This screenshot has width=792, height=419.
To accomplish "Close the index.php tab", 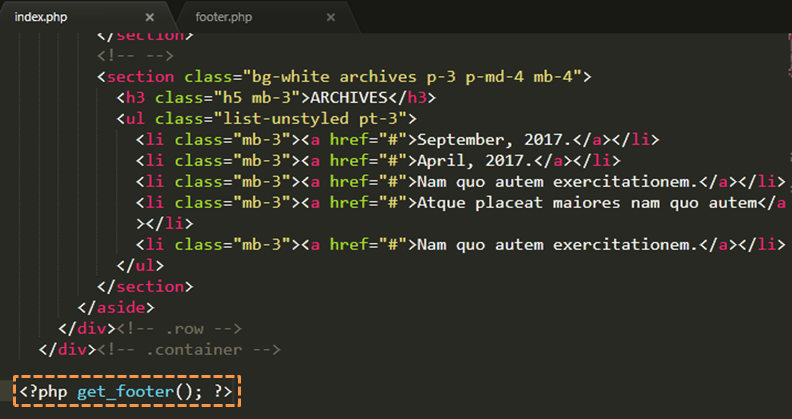I will (150, 17).
